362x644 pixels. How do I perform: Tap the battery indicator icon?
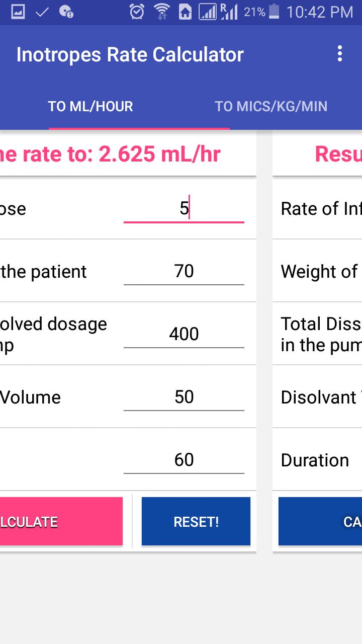(x=274, y=12)
